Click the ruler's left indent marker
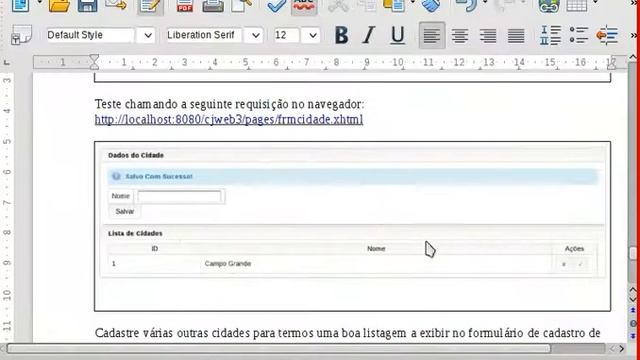Image resolution: width=640 pixels, height=360 pixels. click(x=94, y=66)
